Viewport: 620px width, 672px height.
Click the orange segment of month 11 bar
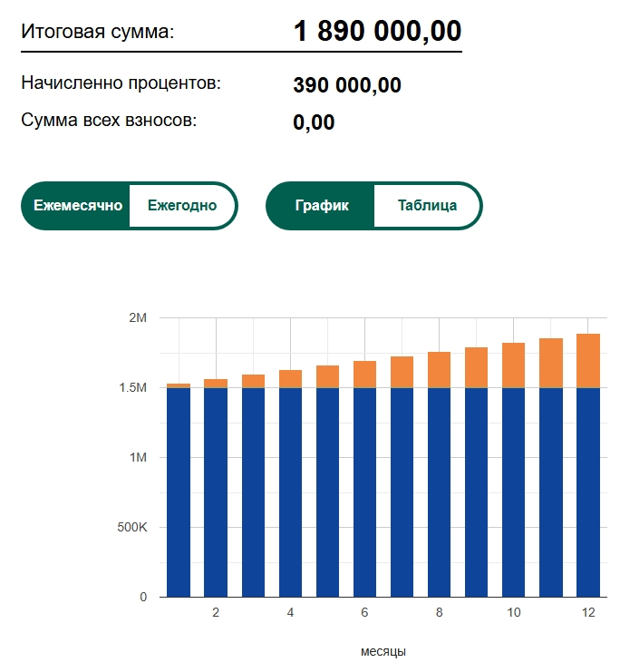[x=551, y=363]
